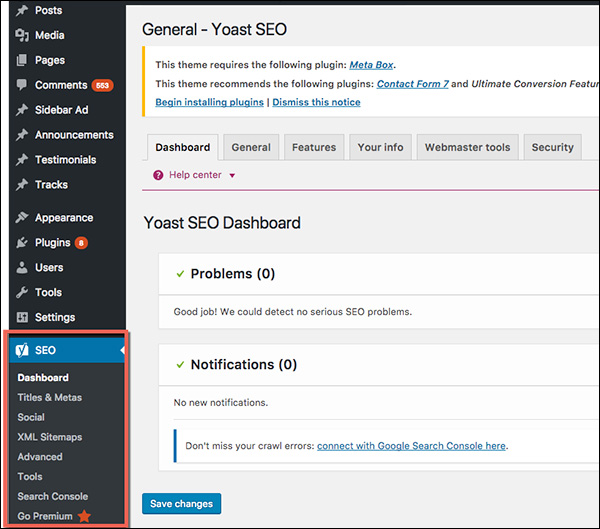The image size is (600, 529).
Task: Click the Tools wrench icon
Action: pyautogui.click(x=22, y=293)
